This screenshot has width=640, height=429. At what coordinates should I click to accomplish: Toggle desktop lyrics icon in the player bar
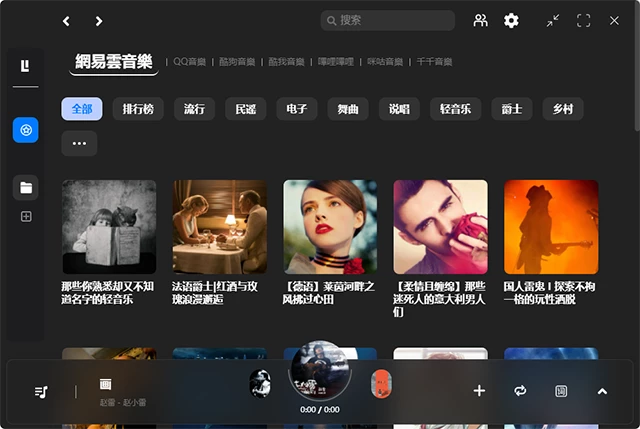[561, 391]
